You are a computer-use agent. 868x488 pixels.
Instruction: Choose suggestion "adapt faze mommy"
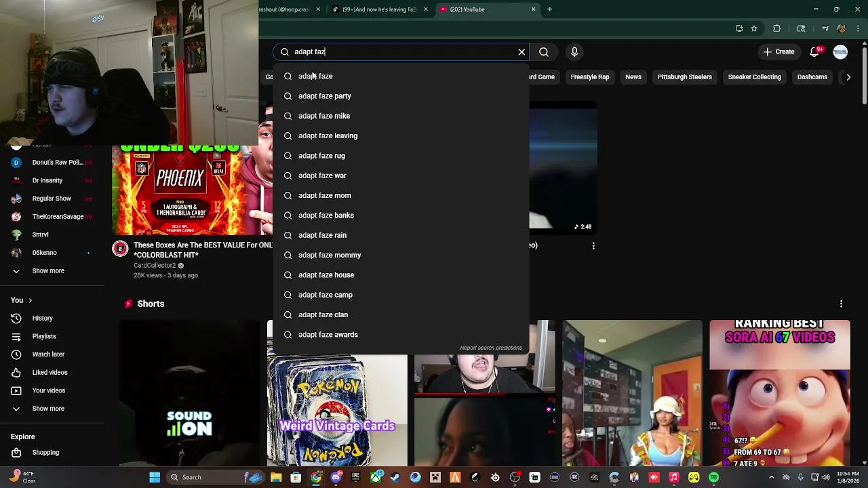pos(401,255)
